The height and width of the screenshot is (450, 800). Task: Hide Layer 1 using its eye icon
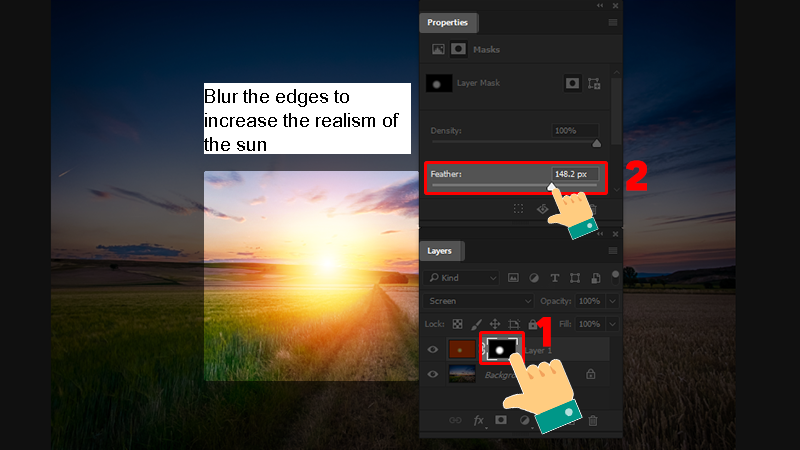coord(433,349)
